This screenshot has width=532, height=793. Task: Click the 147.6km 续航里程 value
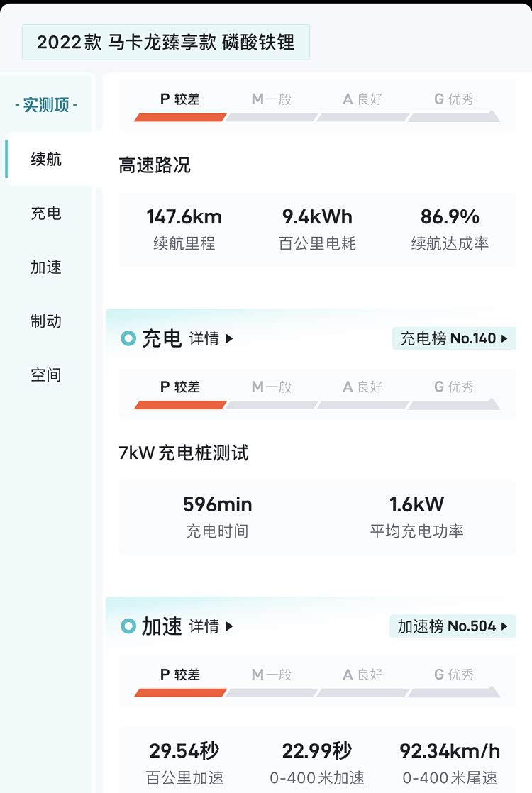pyautogui.click(x=184, y=216)
